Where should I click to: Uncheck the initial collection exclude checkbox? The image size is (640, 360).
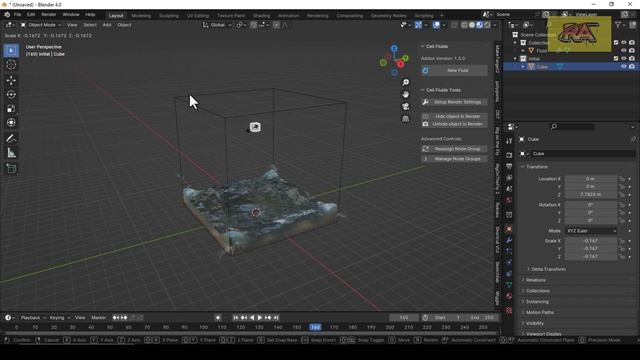point(616,58)
